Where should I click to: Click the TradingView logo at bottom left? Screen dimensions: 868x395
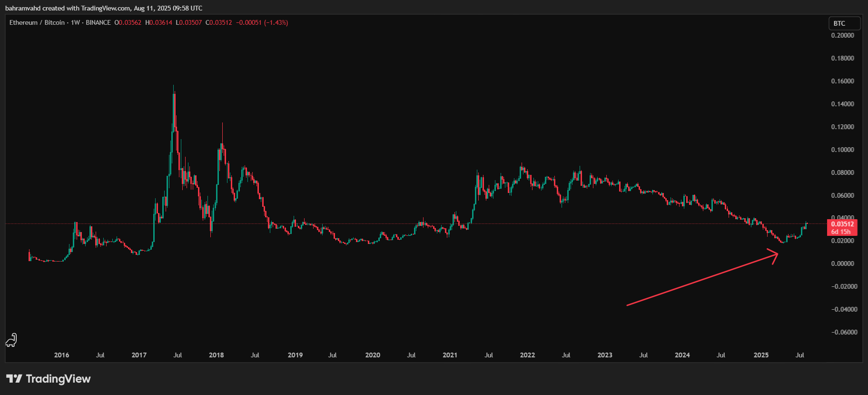coord(48,379)
